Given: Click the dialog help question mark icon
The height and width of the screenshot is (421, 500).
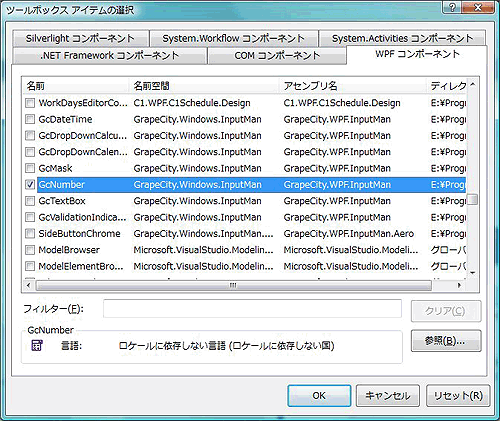Looking at the screenshot, I should (x=453, y=7).
